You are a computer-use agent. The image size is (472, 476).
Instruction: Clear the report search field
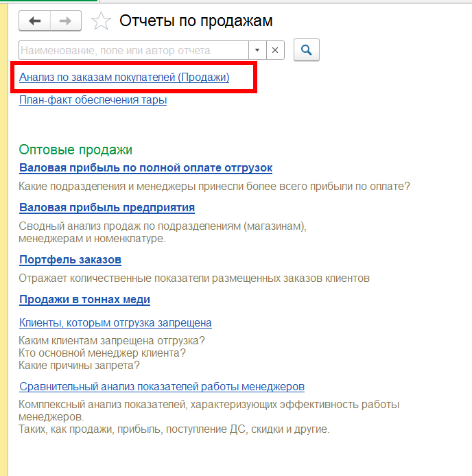coord(275,50)
